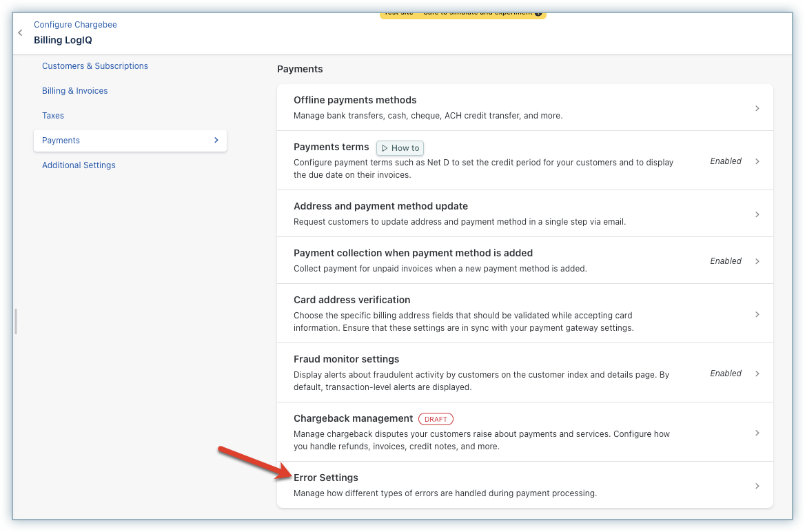Open the Payments terms settings row

pos(524,160)
